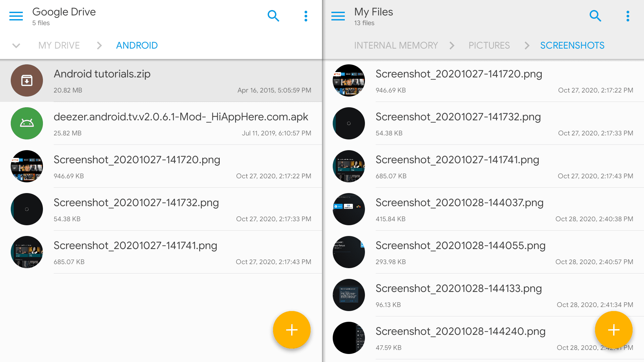The height and width of the screenshot is (362, 644).
Task: Click thumbnail of Screenshot_20201028-144055
Action: point(349,252)
